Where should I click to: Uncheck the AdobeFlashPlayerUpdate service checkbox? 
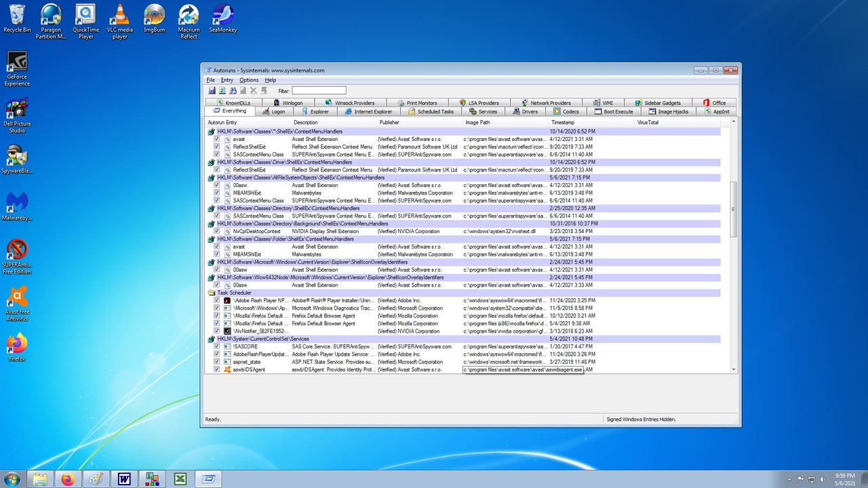click(x=217, y=354)
